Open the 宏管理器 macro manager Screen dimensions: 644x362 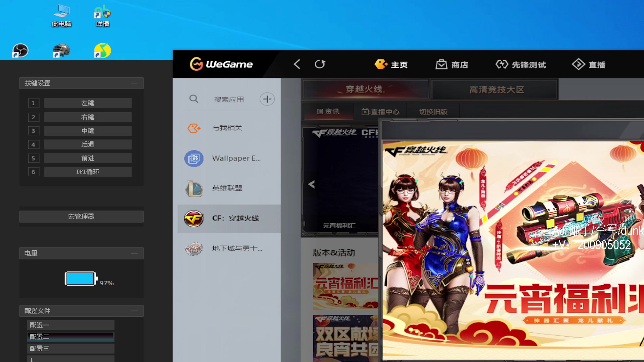coord(81,217)
